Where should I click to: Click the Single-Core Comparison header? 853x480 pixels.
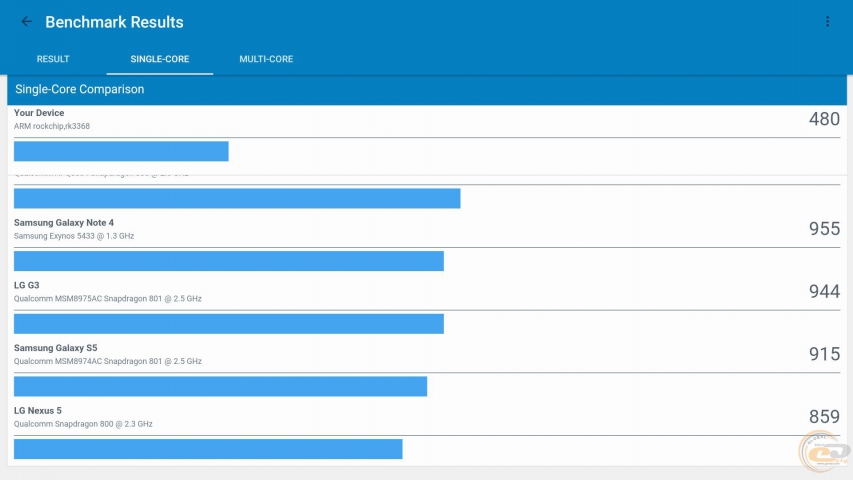(80, 90)
